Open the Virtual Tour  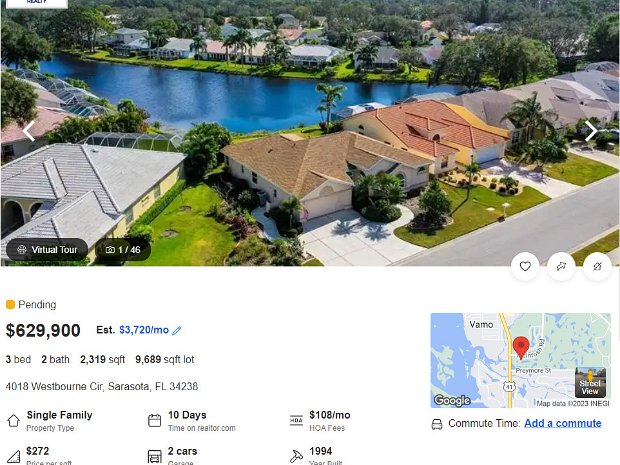(x=47, y=250)
